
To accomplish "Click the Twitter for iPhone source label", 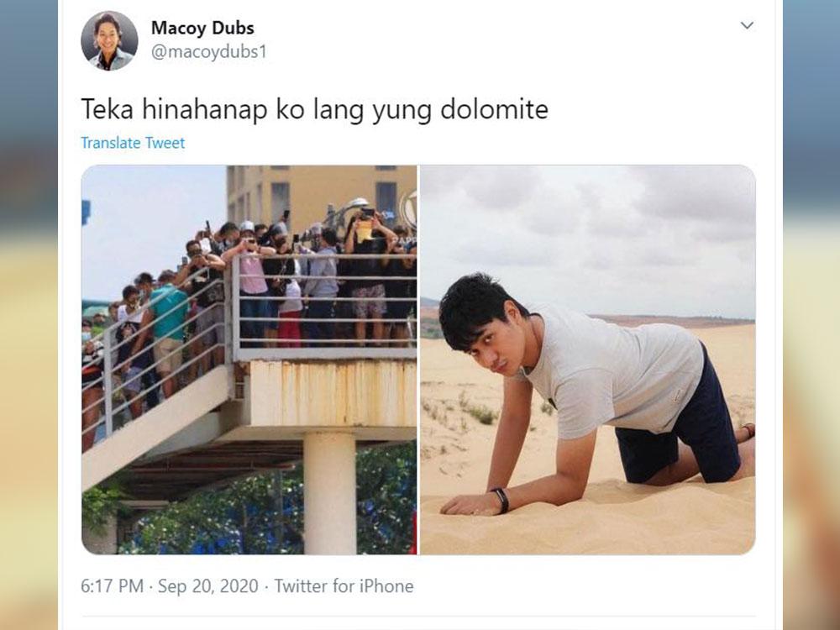I will pos(344,586).
